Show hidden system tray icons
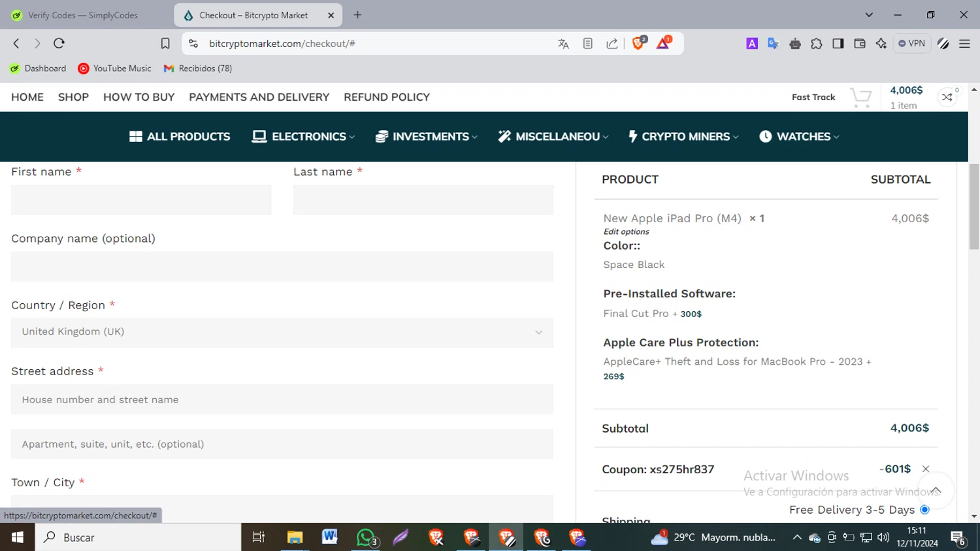 click(x=797, y=537)
